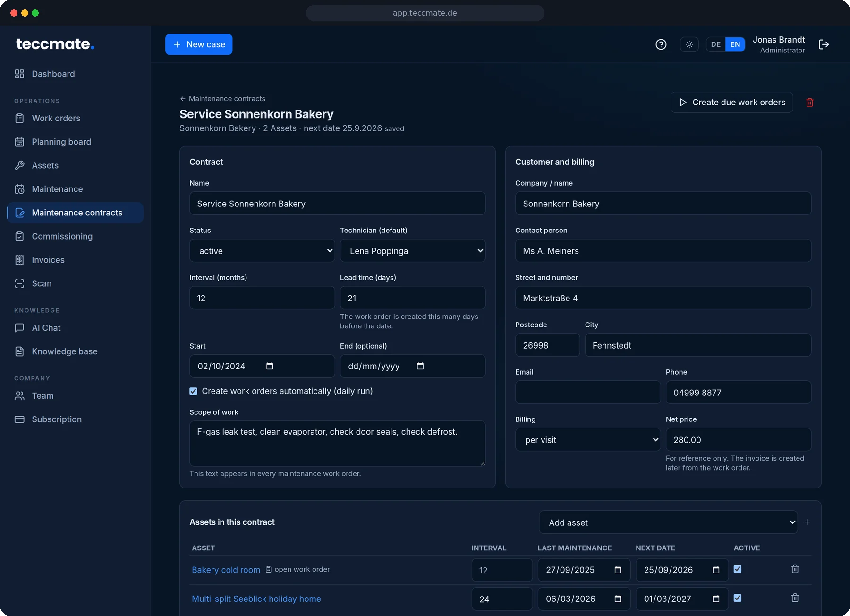Open the Billing per visit dropdown
This screenshot has width=850, height=616.
(588, 440)
